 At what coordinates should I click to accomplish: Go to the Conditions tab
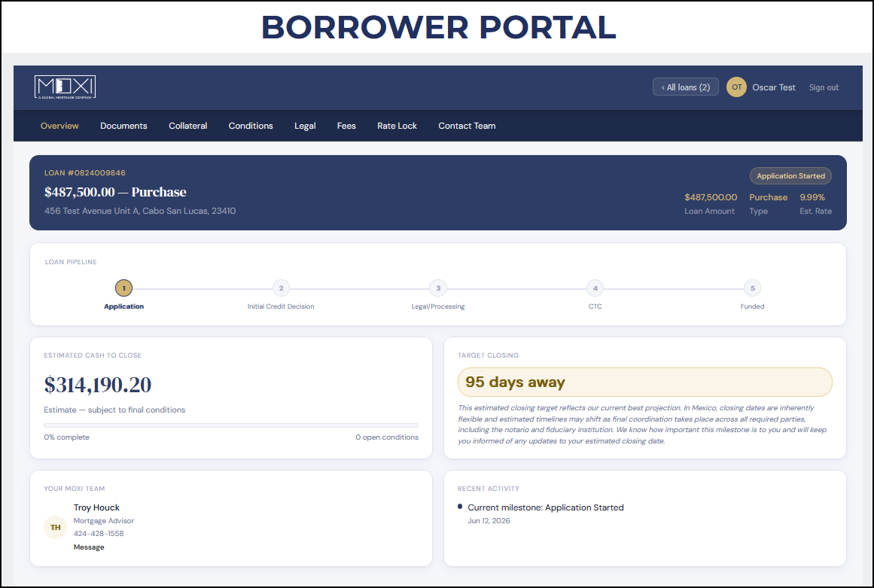tap(251, 126)
